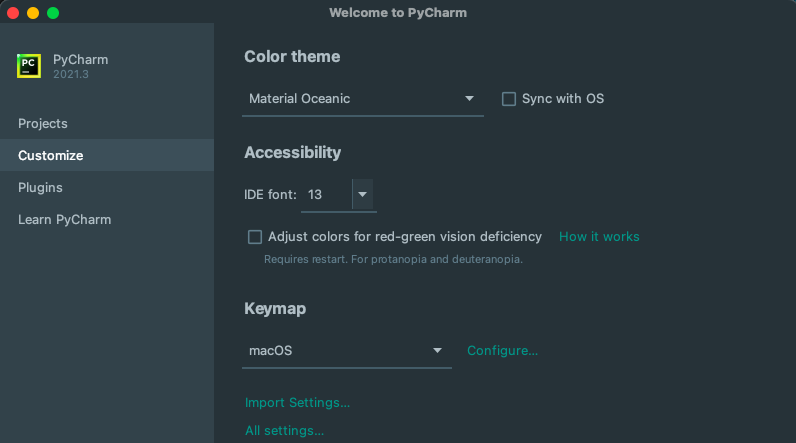Click the PyCharm logo icon
Viewport: 796px width, 443px height.
[x=29, y=66]
